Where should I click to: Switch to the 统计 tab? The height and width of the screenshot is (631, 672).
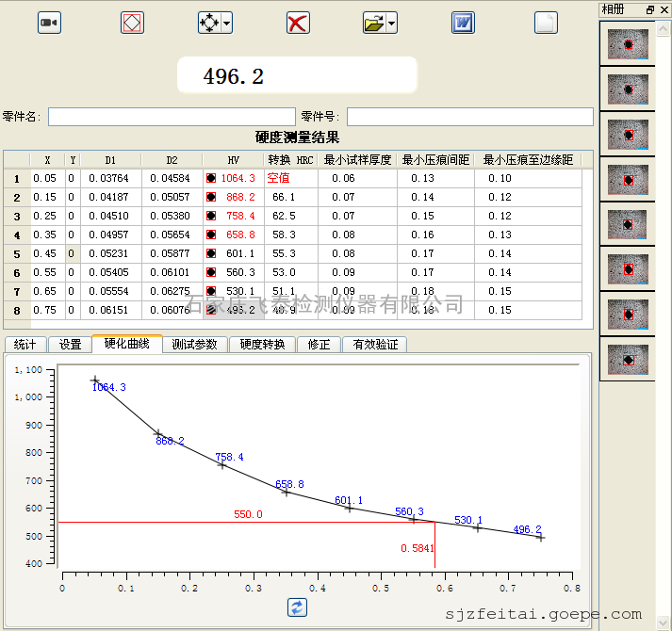point(25,345)
